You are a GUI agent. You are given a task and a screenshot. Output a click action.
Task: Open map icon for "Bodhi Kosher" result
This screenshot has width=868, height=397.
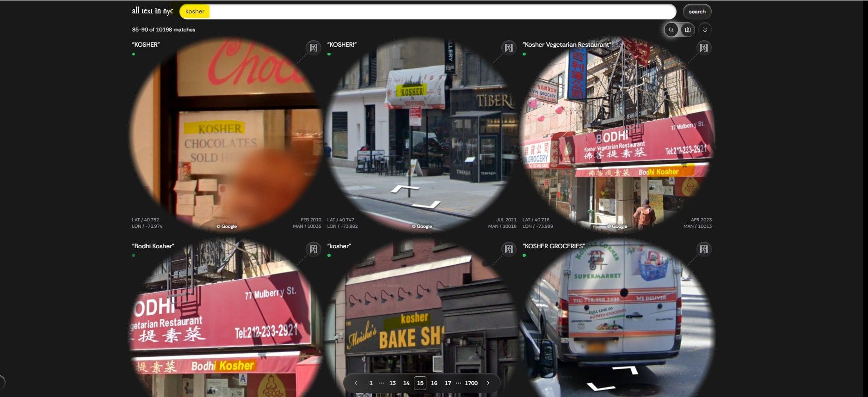(314, 249)
